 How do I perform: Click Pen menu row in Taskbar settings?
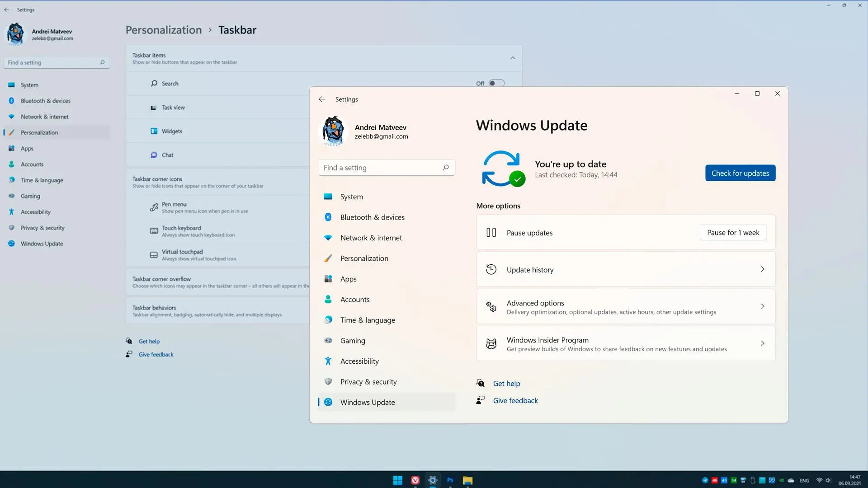click(x=218, y=207)
